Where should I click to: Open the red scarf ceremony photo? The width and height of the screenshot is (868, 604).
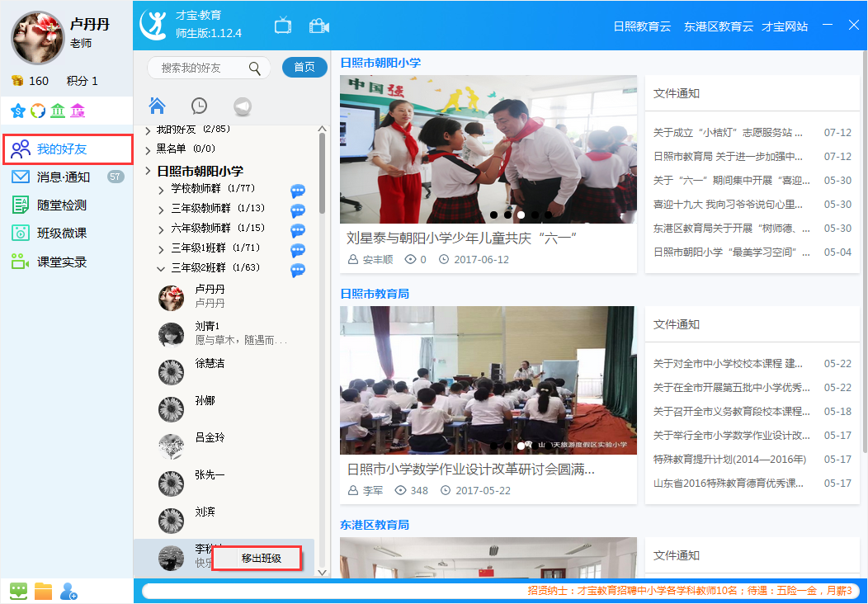[x=488, y=149]
